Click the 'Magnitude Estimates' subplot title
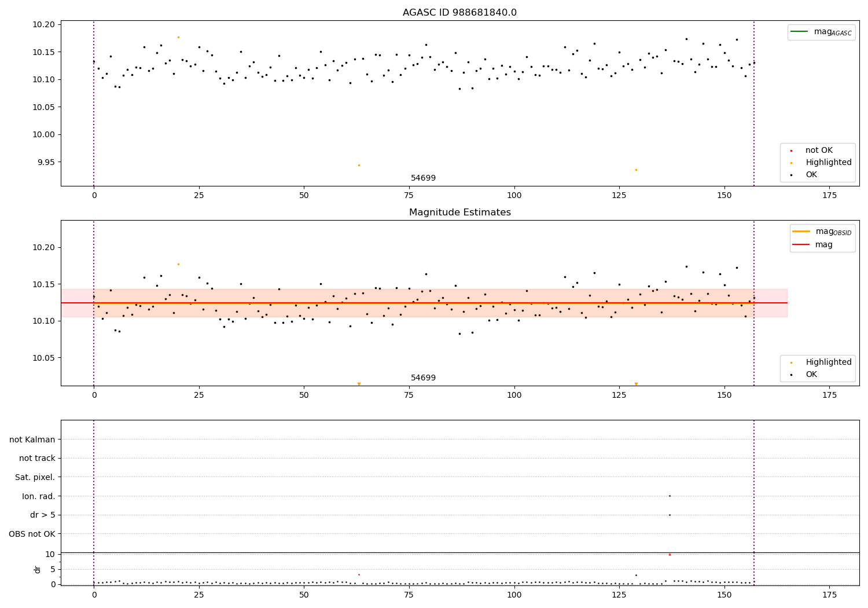The image size is (868, 608). coord(459,213)
